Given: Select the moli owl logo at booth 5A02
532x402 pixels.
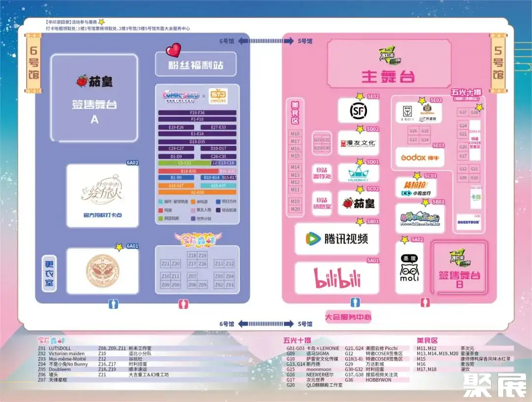Looking at the screenshot, I should coord(409,268).
